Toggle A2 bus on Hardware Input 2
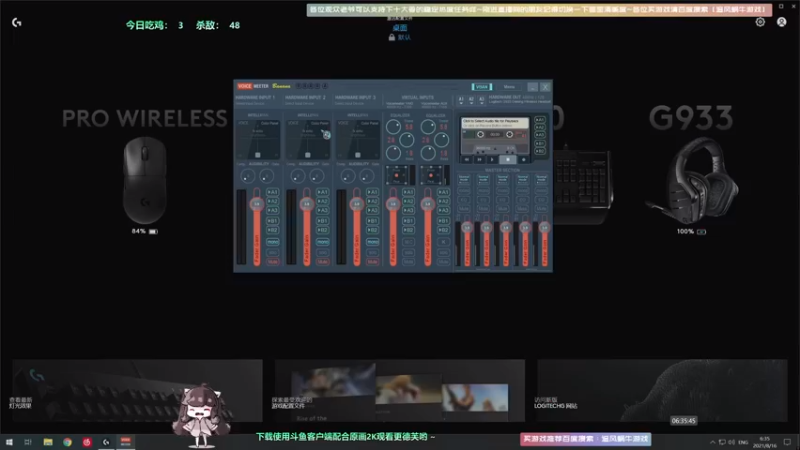The height and width of the screenshot is (450, 800). (x=322, y=202)
